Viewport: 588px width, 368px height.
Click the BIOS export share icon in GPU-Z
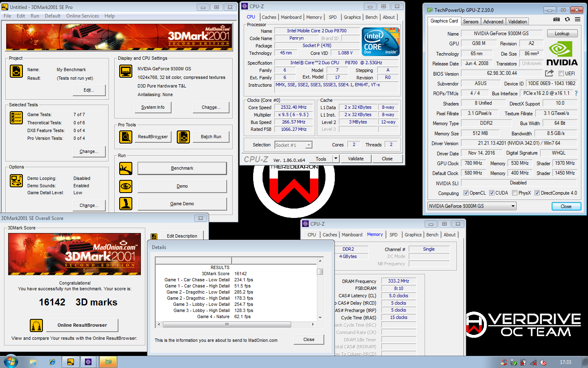(x=549, y=73)
